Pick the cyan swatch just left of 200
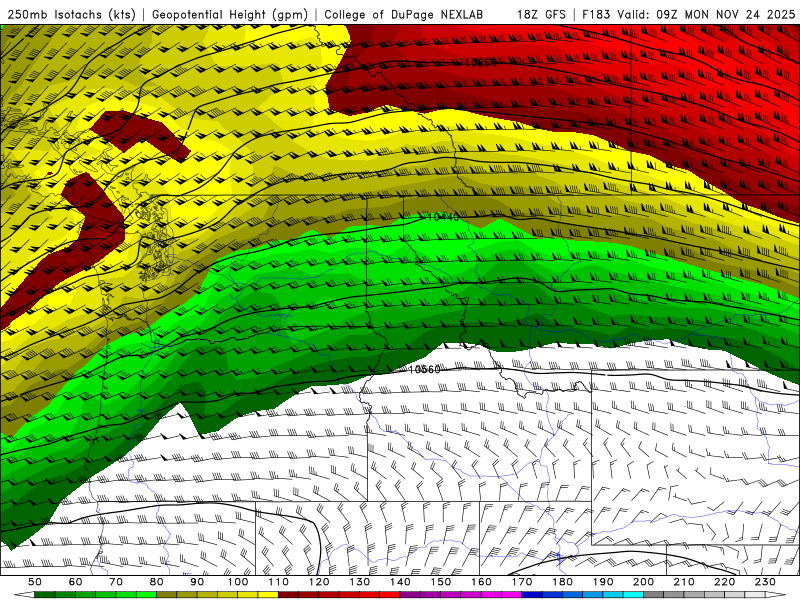Image resolution: width=800 pixels, height=600 pixels. (x=633, y=595)
